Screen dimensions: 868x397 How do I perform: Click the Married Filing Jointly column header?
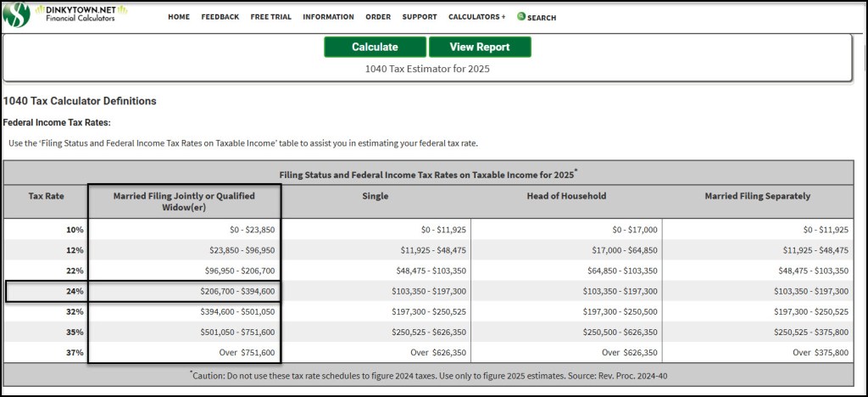point(184,201)
